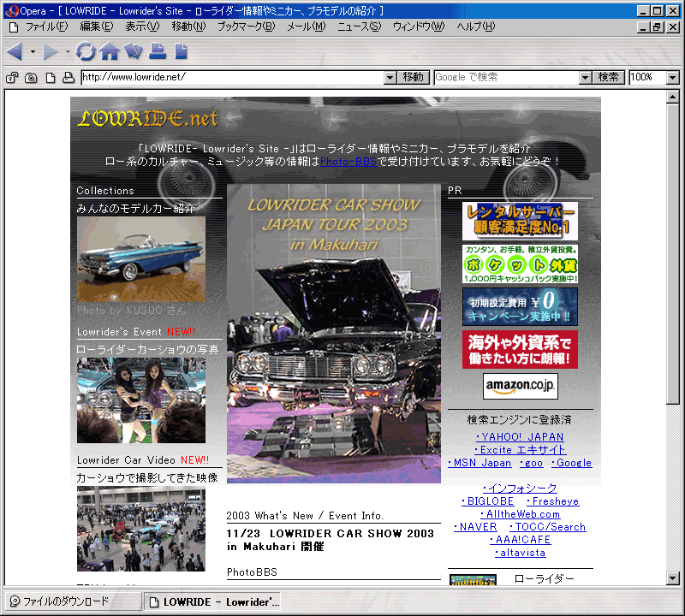Click the ポケット外貨 green banner
The width and height of the screenshot is (685, 616).
coord(520,264)
